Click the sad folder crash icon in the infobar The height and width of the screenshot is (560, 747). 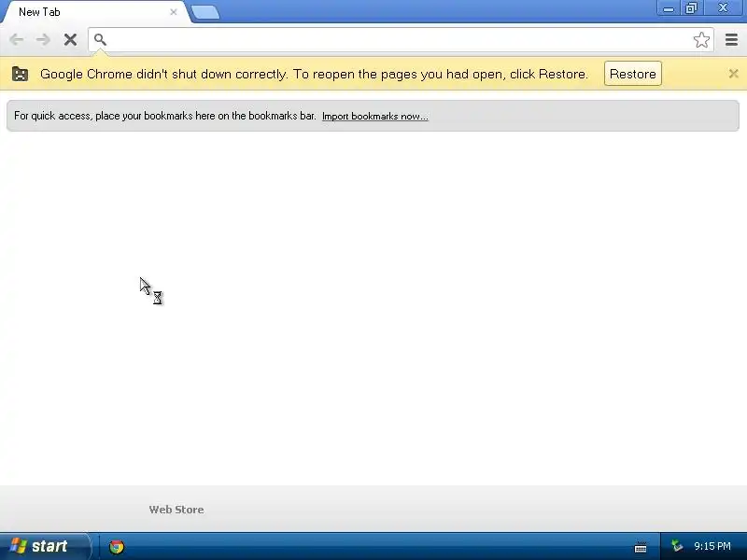pyautogui.click(x=20, y=74)
